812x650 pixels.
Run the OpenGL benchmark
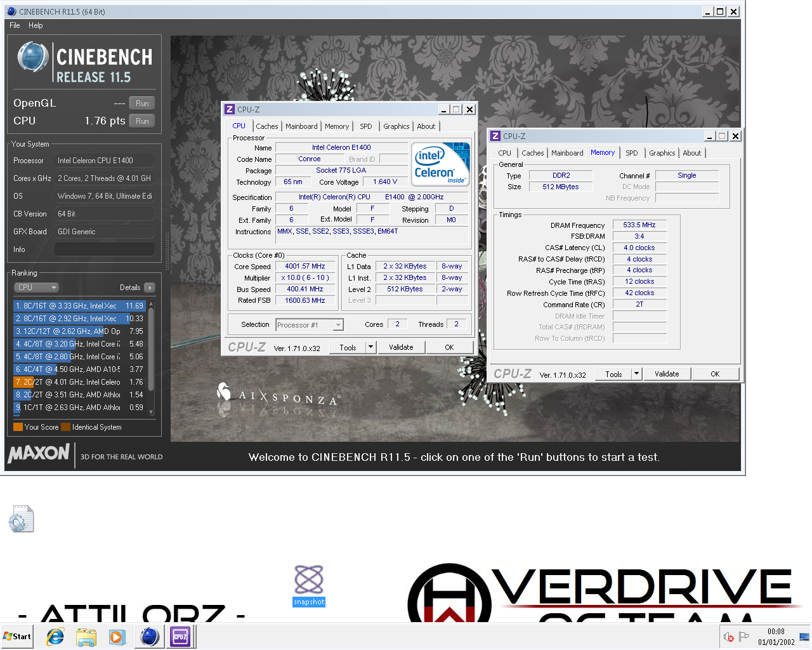tap(142, 103)
